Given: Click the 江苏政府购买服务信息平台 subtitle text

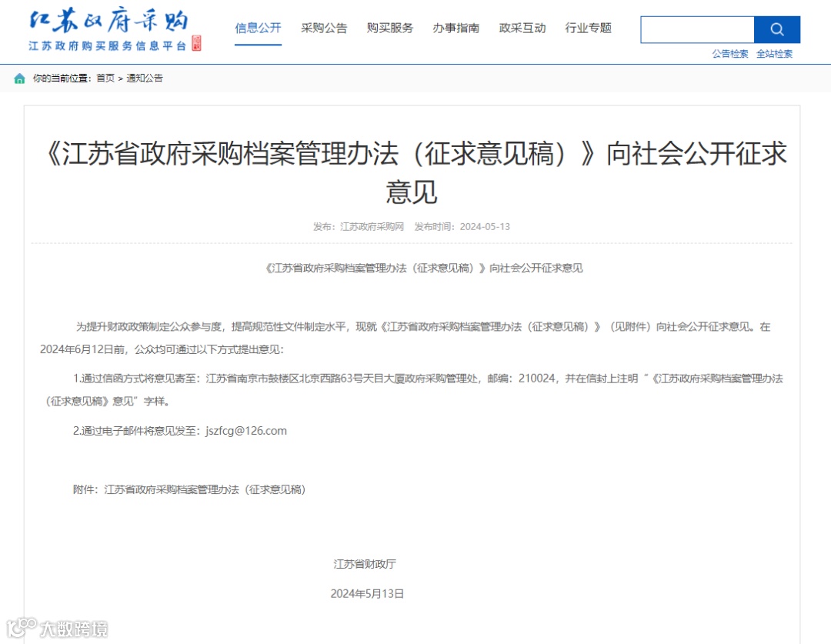Looking at the screenshot, I should (108, 46).
